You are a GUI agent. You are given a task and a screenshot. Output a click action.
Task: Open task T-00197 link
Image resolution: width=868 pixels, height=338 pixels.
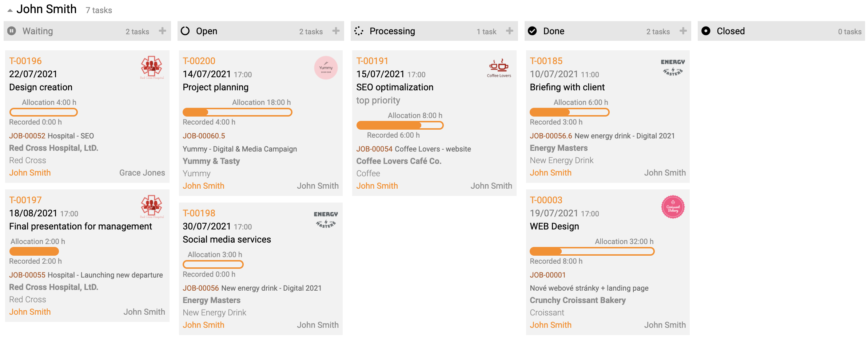tap(25, 200)
